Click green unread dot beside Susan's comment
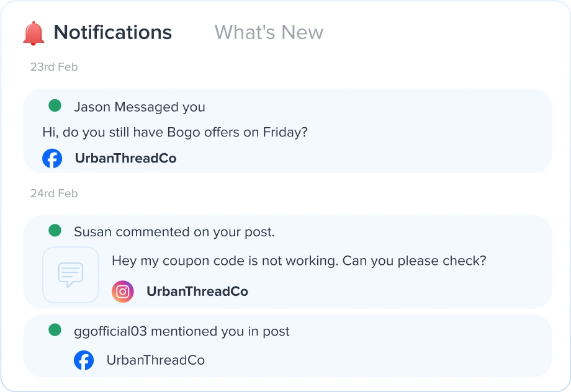571x392 pixels. pos(55,231)
